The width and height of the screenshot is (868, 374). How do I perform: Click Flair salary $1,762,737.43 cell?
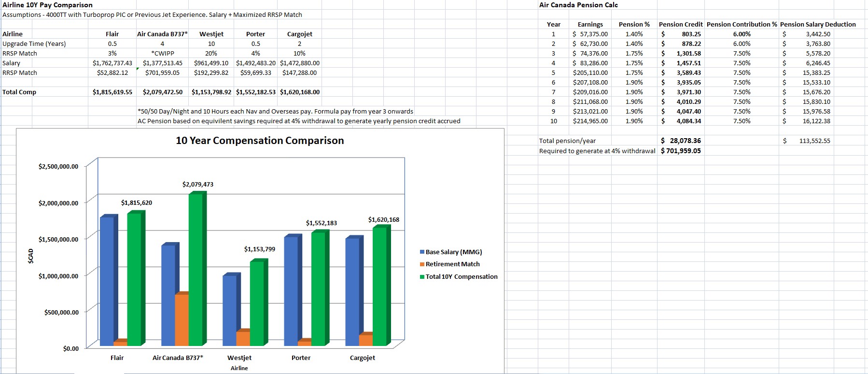pos(112,63)
